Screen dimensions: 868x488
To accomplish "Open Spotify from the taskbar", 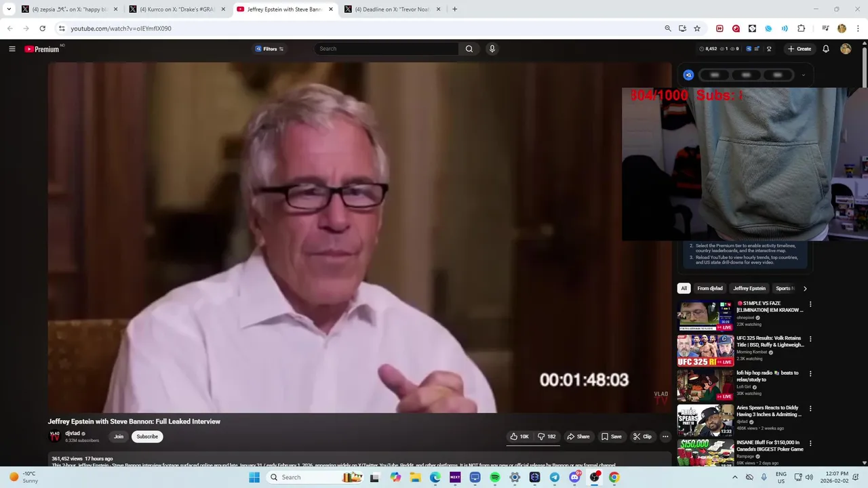I will click(x=495, y=477).
